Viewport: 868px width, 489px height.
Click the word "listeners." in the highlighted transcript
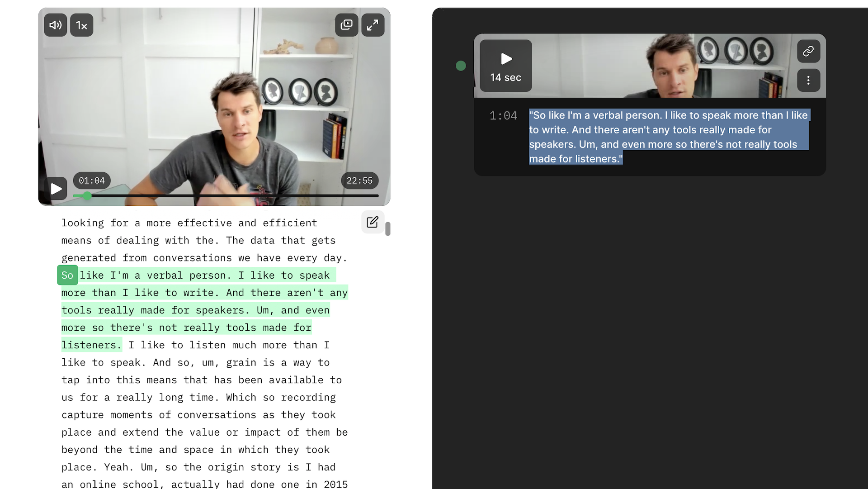tap(91, 345)
